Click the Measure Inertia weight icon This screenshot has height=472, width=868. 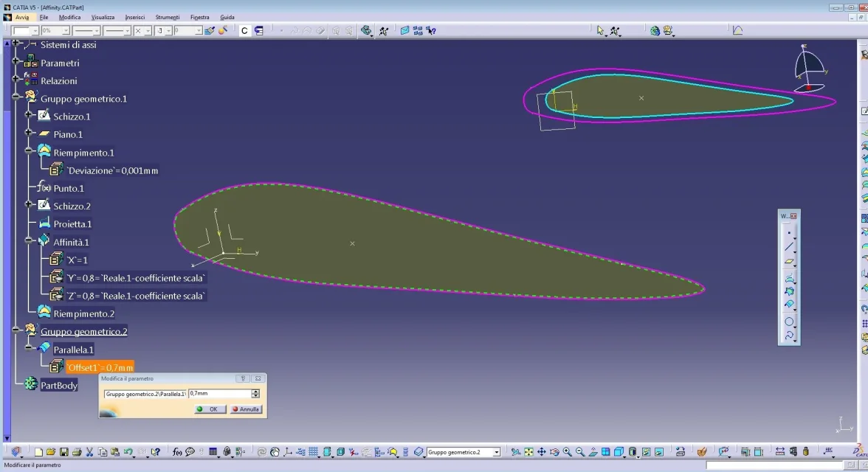(x=806, y=452)
